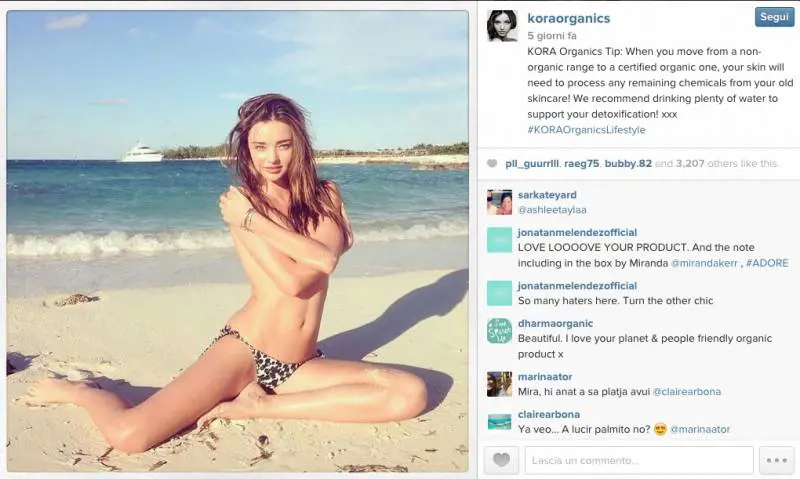Open the three-dots more options button

click(777, 460)
